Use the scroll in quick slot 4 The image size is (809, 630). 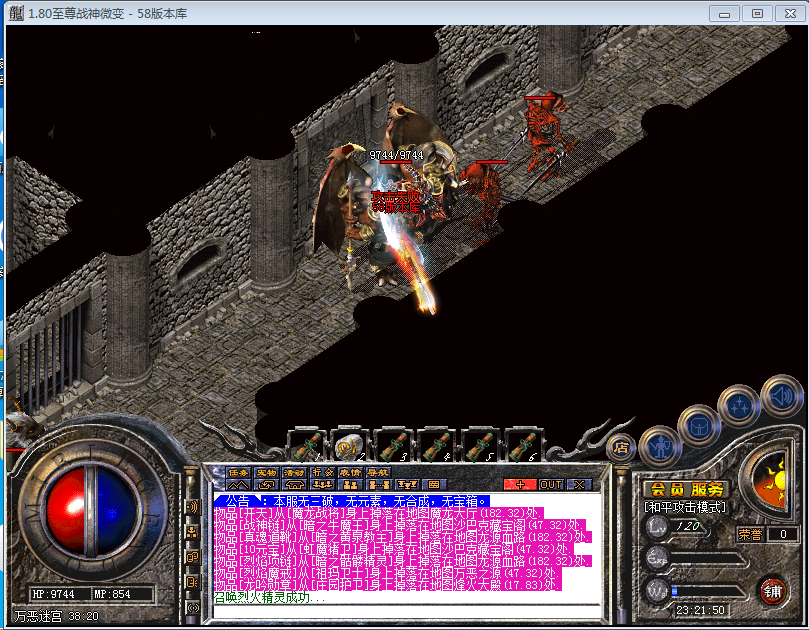(x=438, y=446)
